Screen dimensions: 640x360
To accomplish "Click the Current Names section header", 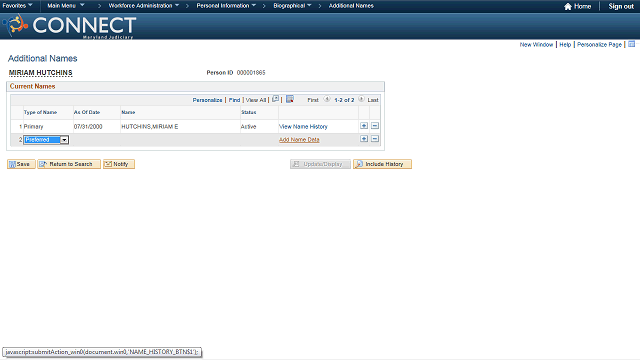I will (32, 87).
